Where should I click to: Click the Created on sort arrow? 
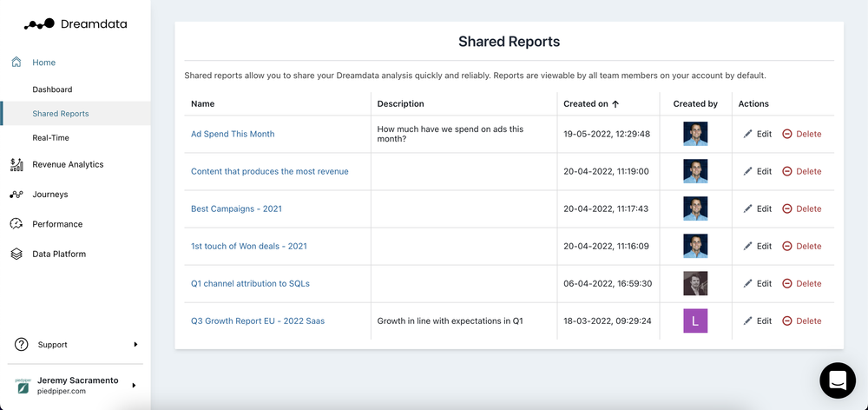pyautogui.click(x=615, y=103)
